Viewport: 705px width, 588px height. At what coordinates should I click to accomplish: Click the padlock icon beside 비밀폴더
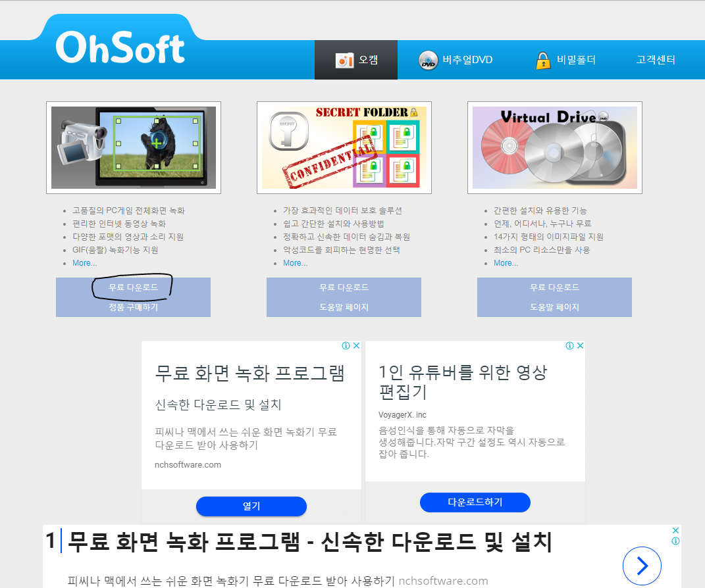pyautogui.click(x=543, y=61)
